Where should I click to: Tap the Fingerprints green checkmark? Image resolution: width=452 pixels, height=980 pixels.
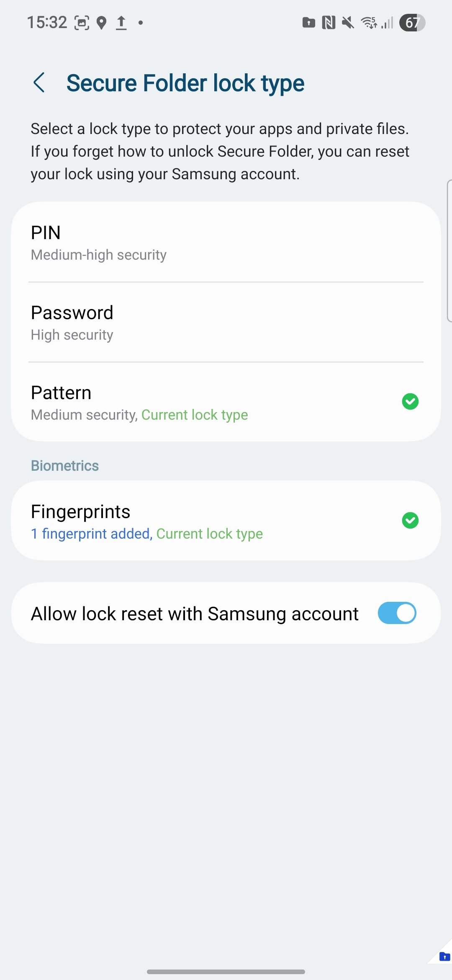[410, 521]
